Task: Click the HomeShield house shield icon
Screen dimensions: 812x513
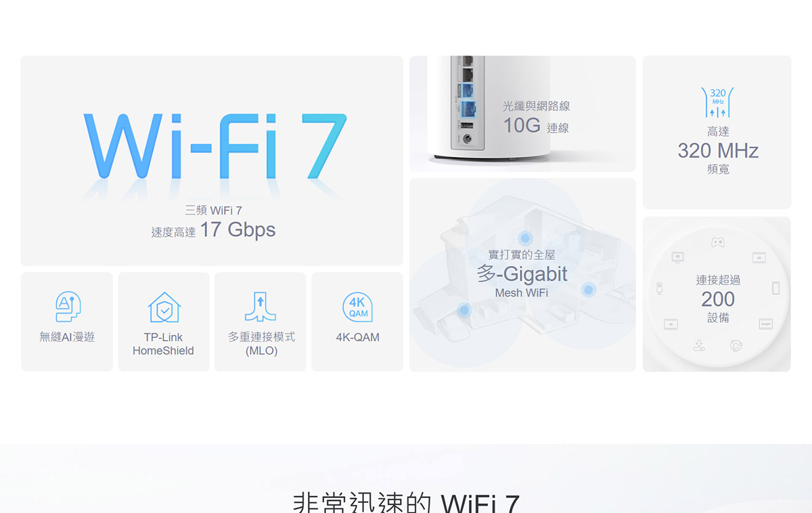Action: click(x=164, y=307)
